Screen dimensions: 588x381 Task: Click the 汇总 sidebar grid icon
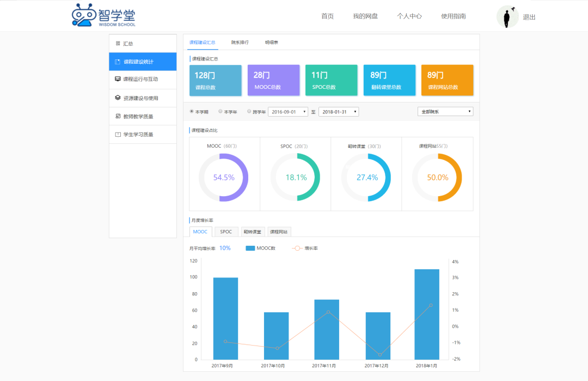click(x=118, y=44)
